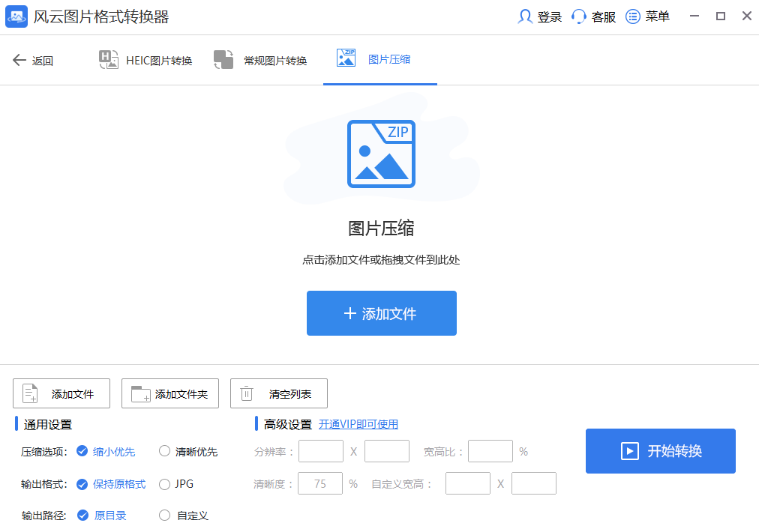Click the app logo in title bar
Image resolution: width=759 pixels, height=532 pixels.
pyautogui.click(x=16, y=16)
